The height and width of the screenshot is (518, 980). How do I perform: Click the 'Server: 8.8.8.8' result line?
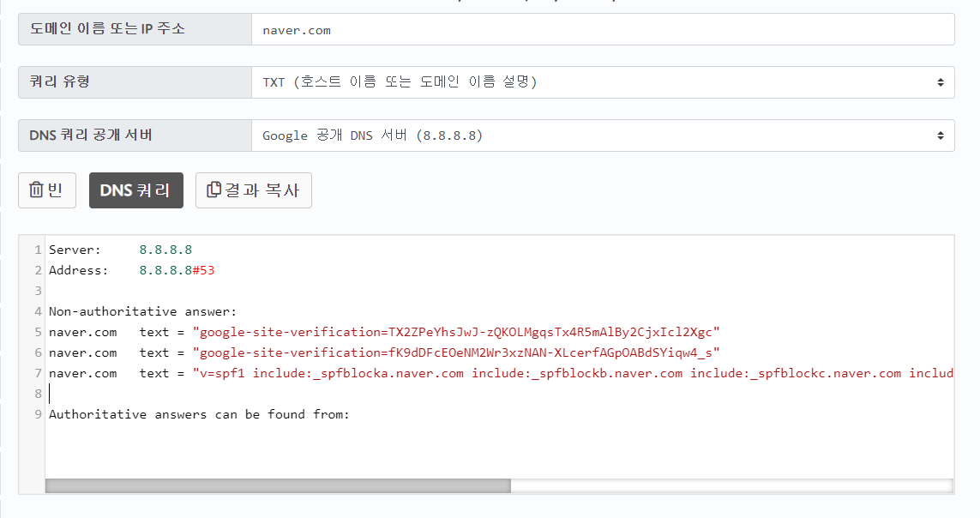pyautogui.click(x=121, y=250)
